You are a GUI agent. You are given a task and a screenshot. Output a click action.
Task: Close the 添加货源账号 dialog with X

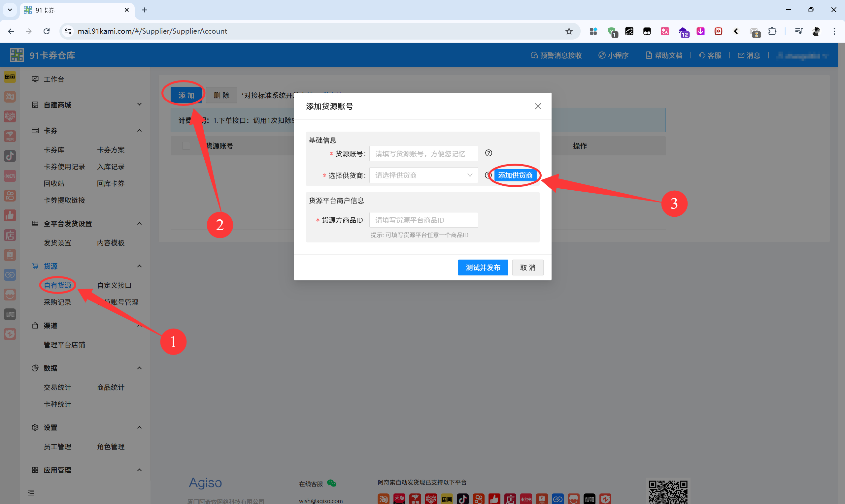pyautogui.click(x=537, y=106)
